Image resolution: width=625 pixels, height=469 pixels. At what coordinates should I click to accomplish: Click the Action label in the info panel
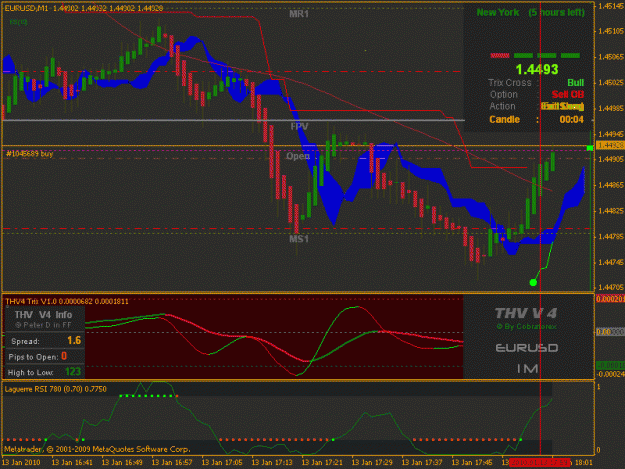[502, 106]
